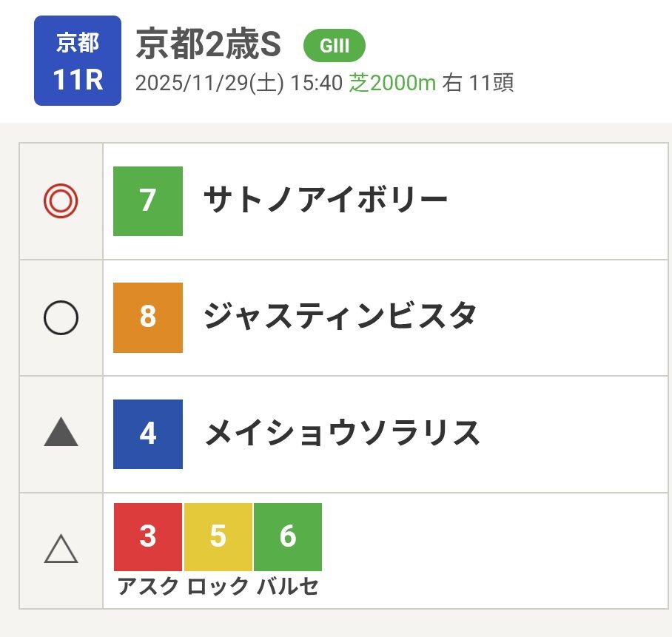Click the ロック horse label
This screenshot has width=672, height=637.
[218, 587]
